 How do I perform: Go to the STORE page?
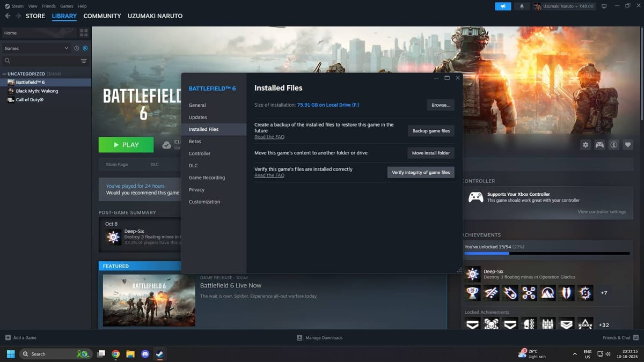(x=35, y=16)
